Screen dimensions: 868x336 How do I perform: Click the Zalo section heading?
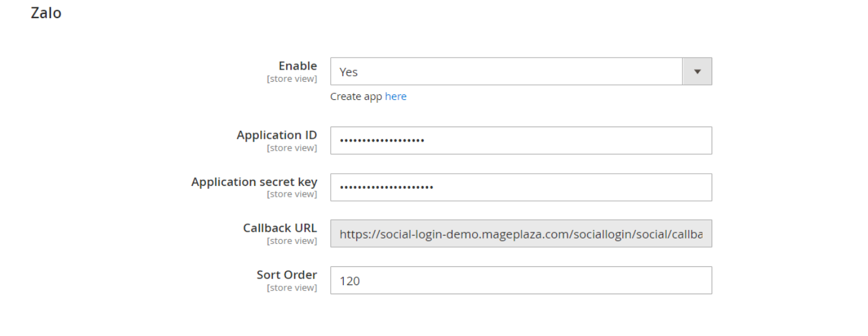point(46,13)
